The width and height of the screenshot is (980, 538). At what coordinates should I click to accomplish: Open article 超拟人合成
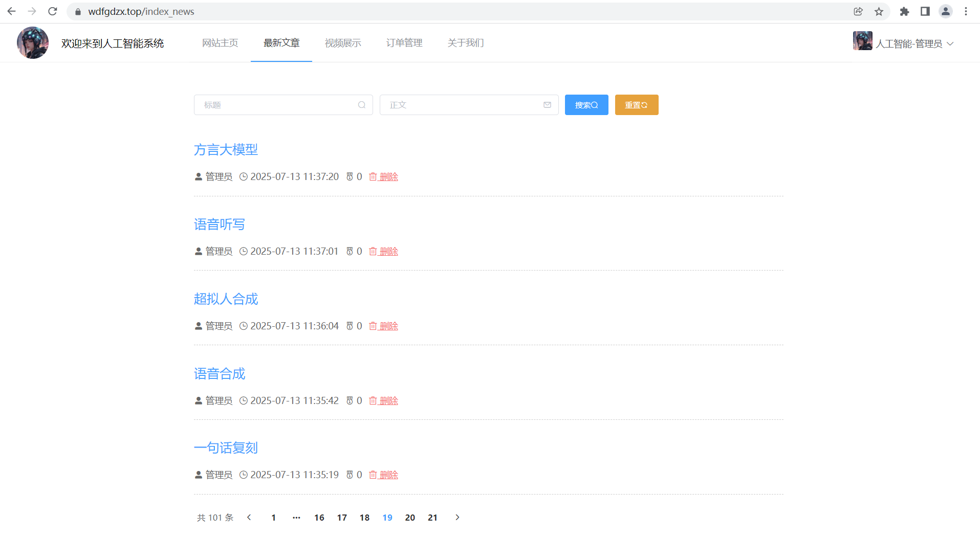tap(226, 299)
